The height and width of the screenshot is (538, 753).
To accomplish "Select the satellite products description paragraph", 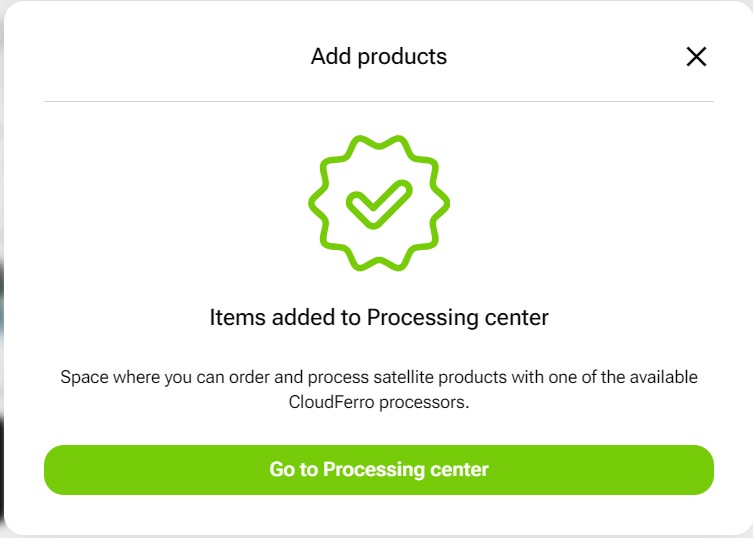I will pos(378,390).
